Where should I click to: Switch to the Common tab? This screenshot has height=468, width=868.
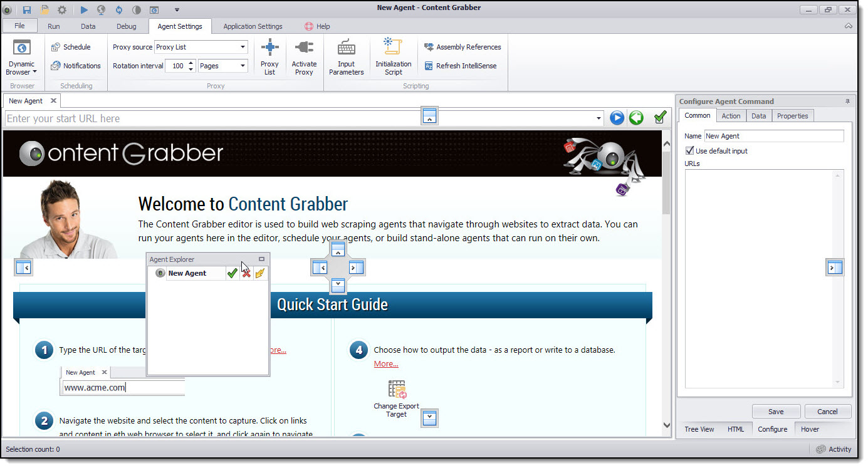click(697, 115)
